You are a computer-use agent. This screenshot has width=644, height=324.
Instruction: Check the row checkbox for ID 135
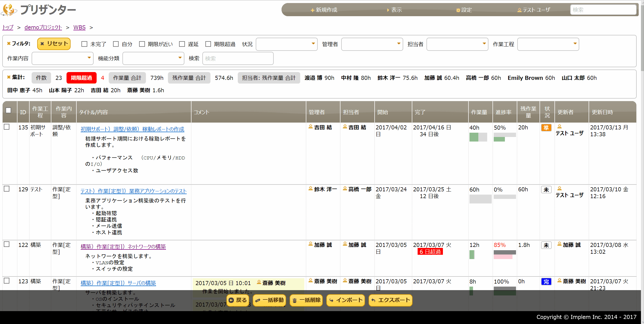7,127
